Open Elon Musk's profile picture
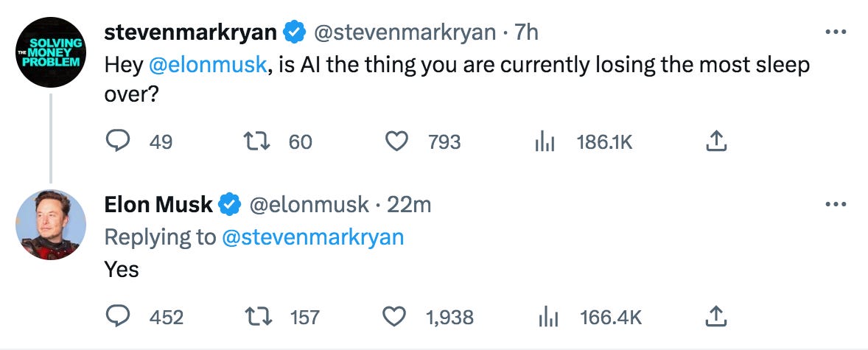Viewport: 868px width, 350px height. (50, 225)
